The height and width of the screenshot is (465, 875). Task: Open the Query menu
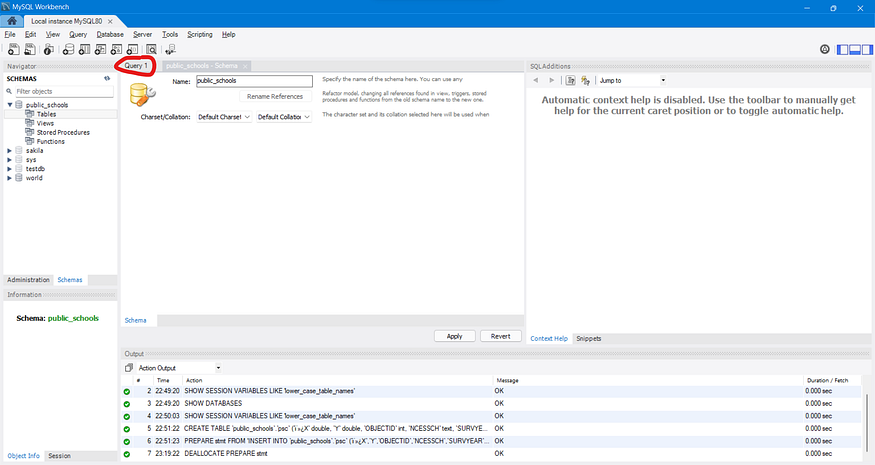point(78,35)
